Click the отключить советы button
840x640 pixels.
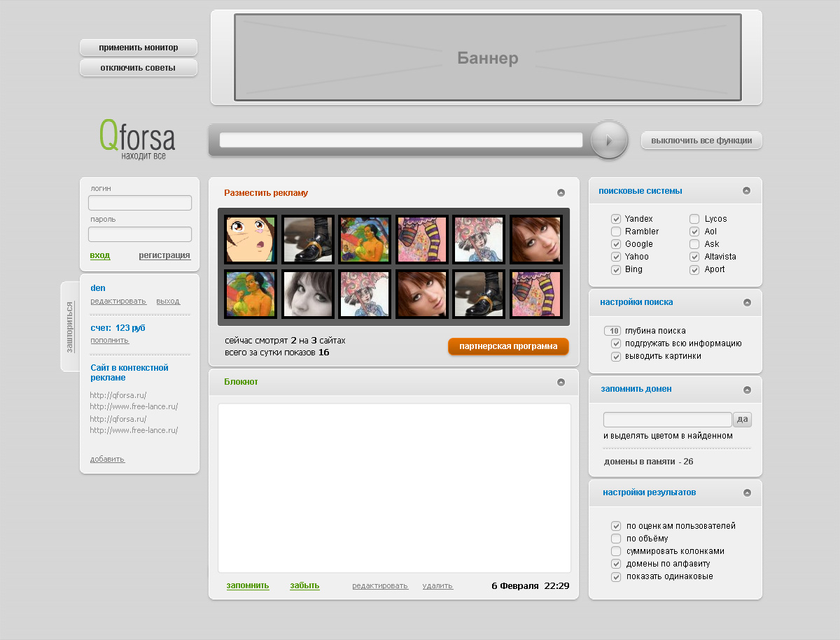139,68
